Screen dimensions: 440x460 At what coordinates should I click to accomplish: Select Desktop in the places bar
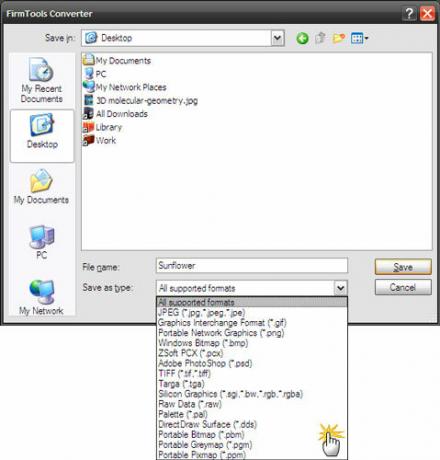click(x=42, y=136)
